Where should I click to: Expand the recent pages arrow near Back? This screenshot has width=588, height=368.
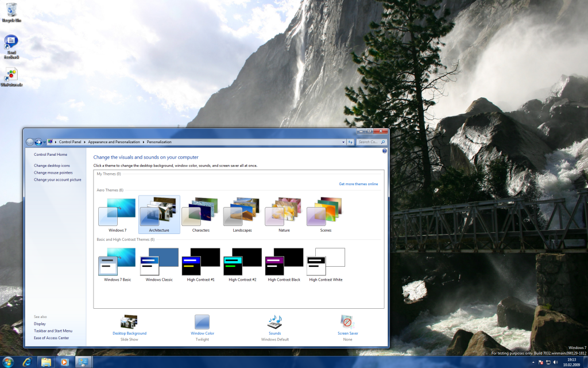click(45, 142)
